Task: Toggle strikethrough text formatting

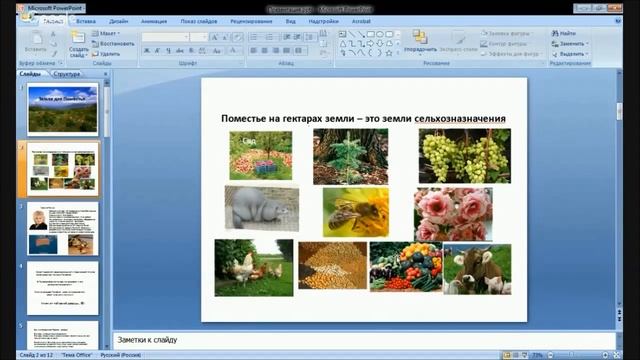Action: 180,51
